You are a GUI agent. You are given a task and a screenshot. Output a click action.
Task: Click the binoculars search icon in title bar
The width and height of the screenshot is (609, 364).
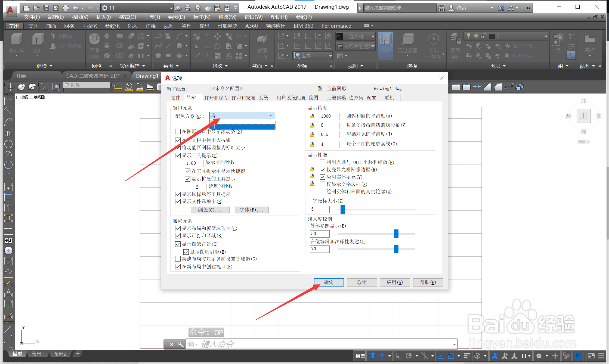[441, 8]
